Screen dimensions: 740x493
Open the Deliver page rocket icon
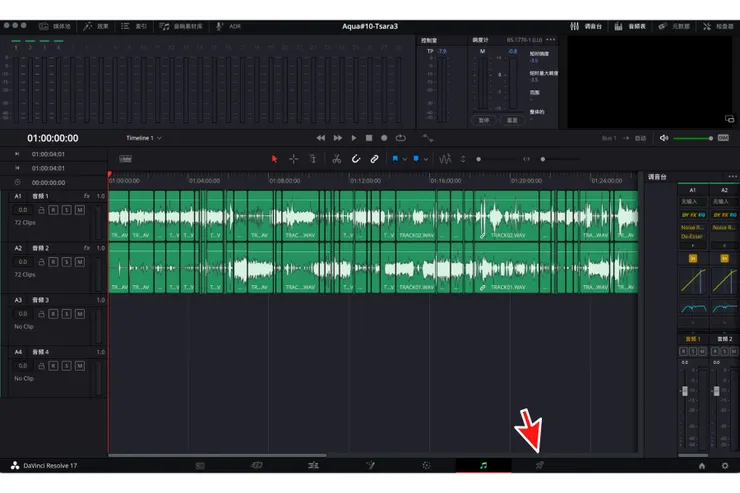pyautogui.click(x=539, y=466)
